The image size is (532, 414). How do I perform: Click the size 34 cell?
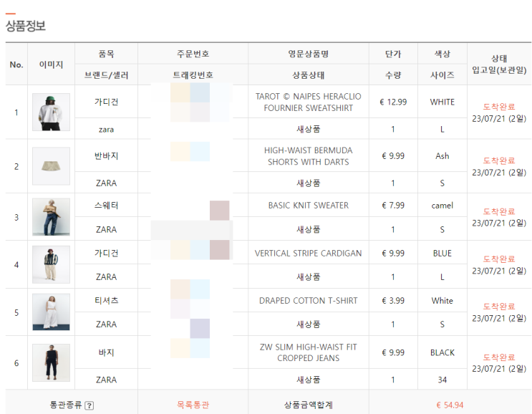[442, 380]
